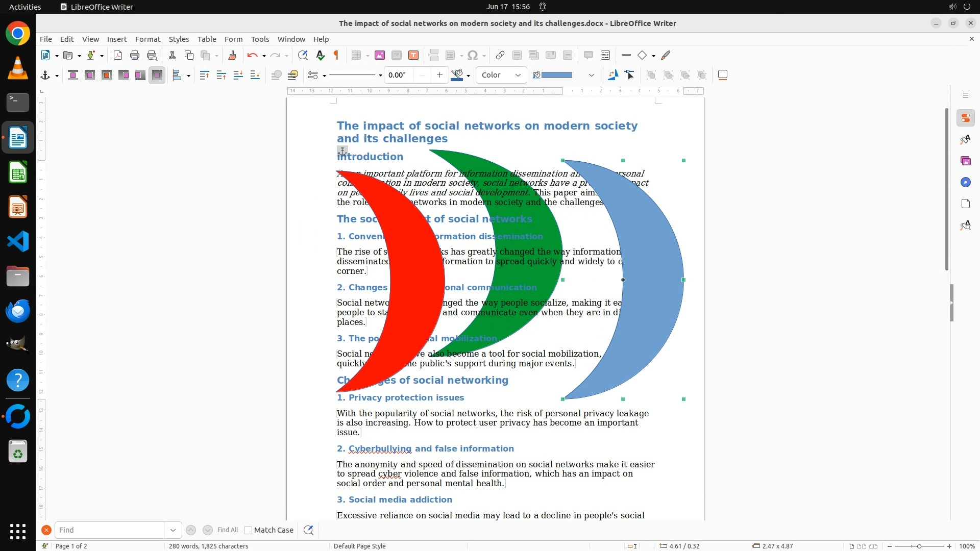This screenshot has width=980, height=551.
Task: Open the Format menu
Action: tap(148, 39)
